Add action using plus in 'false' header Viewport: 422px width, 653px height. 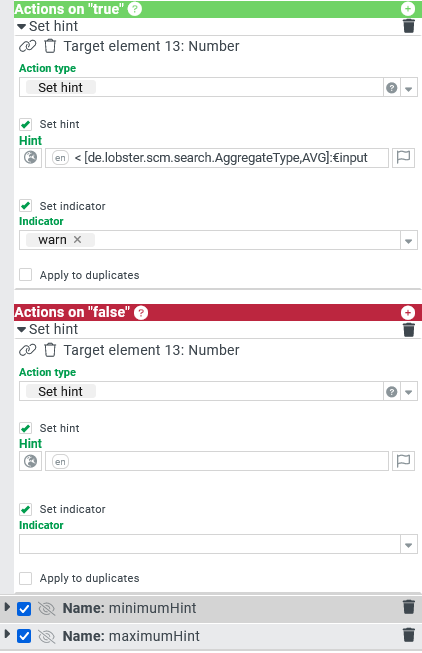[x=408, y=313]
